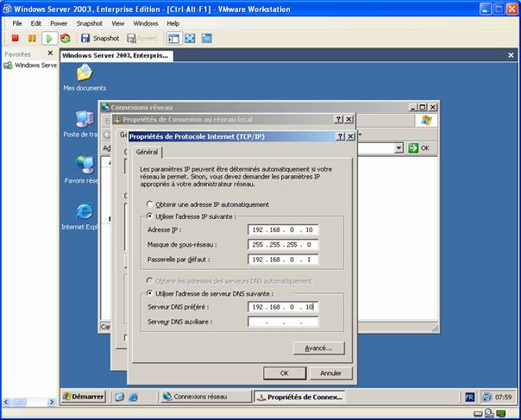Click the Favorites scrollbar right arrow
This screenshot has width=521, height=420.
51,402
